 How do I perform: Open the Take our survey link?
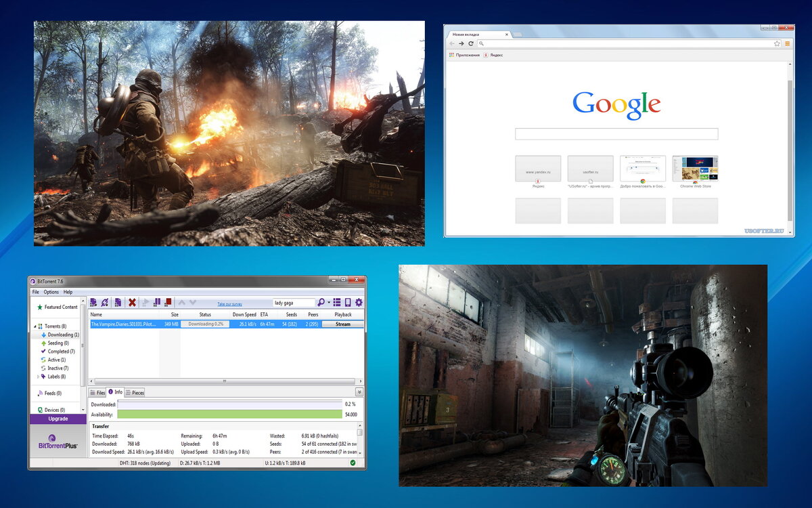[x=231, y=304]
